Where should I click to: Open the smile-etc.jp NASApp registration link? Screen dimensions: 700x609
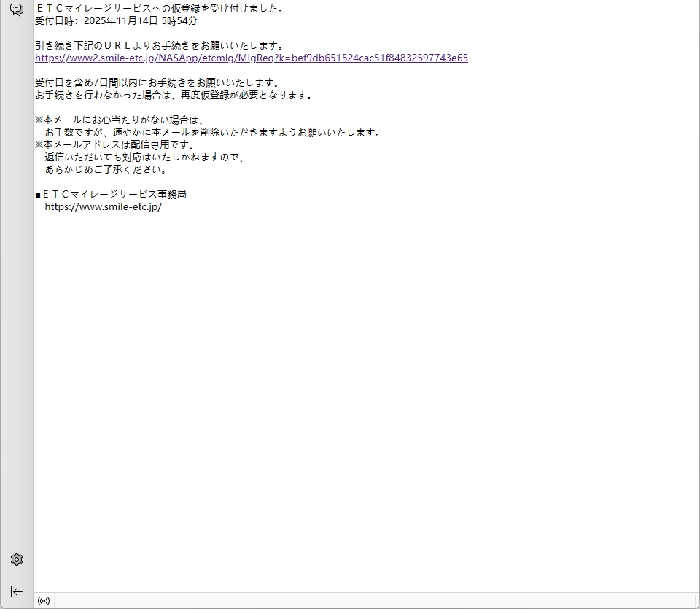click(251, 58)
